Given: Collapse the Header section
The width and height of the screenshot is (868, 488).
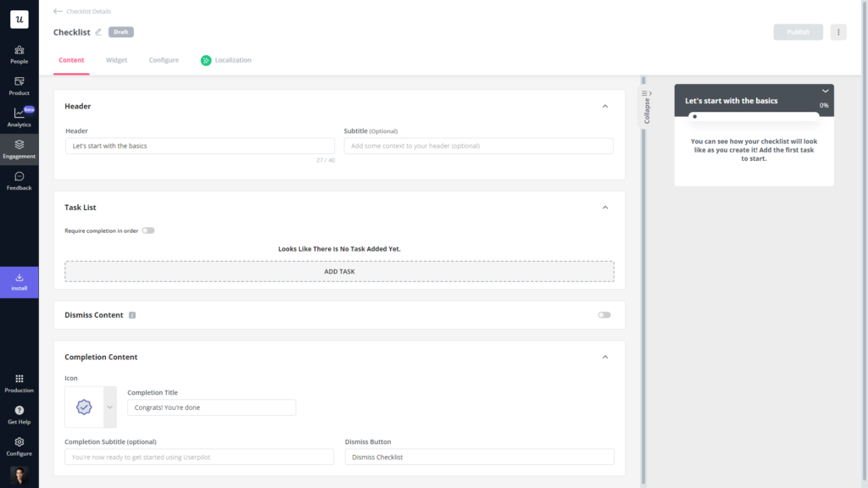Looking at the screenshot, I should [x=605, y=106].
